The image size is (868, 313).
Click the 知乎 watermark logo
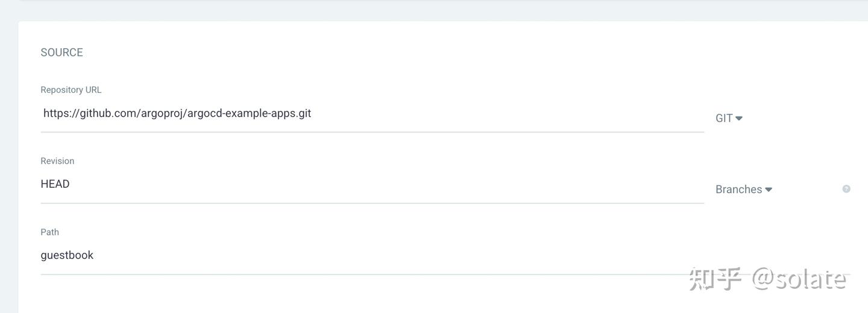coord(715,279)
